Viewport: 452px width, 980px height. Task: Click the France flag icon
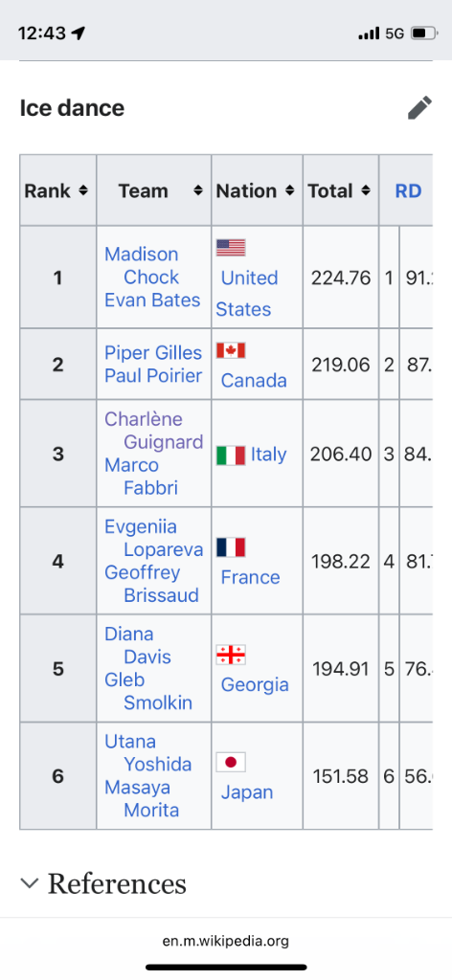[x=231, y=547]
